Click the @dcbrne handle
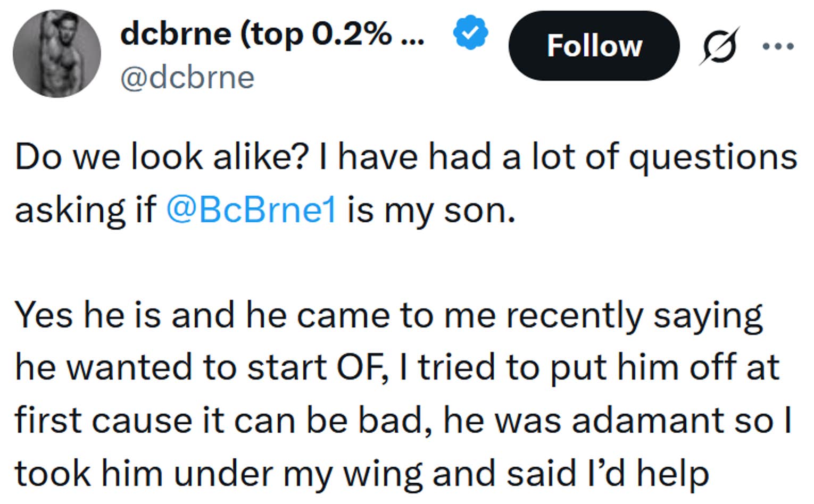 pyautogui.click(x=186, y=77)
